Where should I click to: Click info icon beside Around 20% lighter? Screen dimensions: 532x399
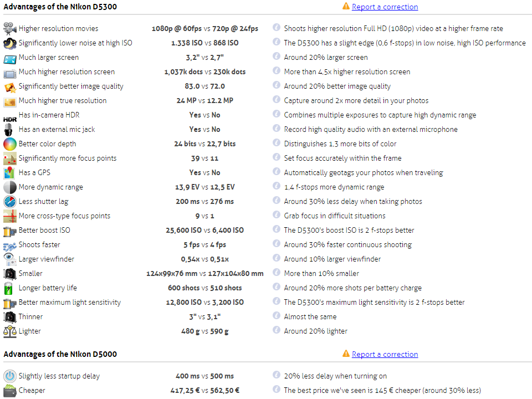277,330
